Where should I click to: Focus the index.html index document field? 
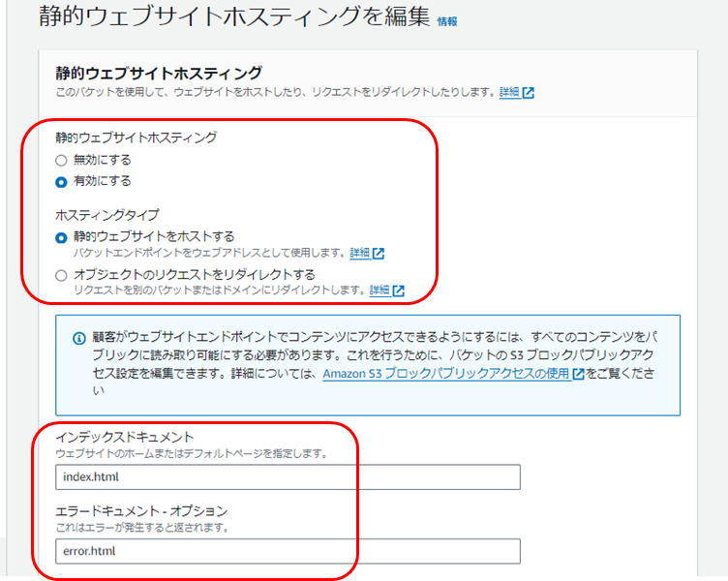point(288,477)
